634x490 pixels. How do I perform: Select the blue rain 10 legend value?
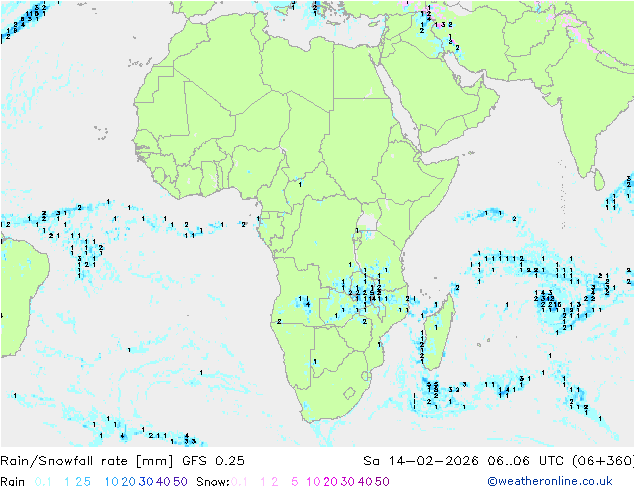click(x=111, y=482)
